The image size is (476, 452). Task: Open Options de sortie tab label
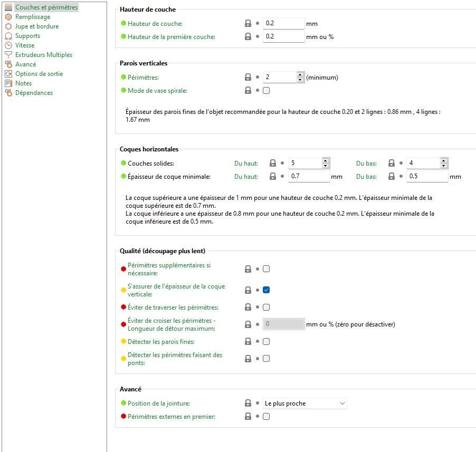(39, 74)
